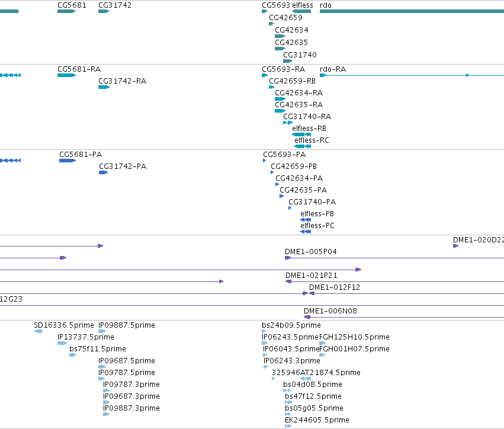This screenshot has width=504, height=429.
Task: Click the IP13737.5prime EST label
Action: coord(85,337)
